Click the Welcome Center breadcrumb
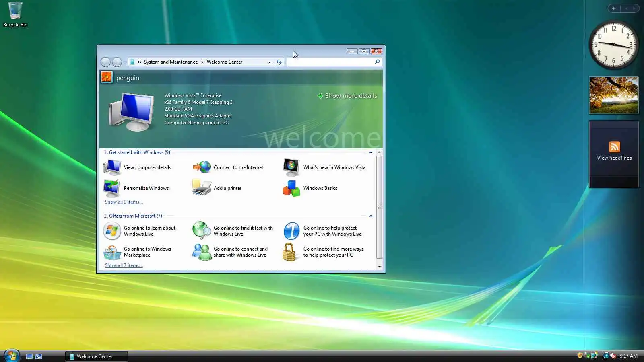644x362 pixels. pos(225,62)
